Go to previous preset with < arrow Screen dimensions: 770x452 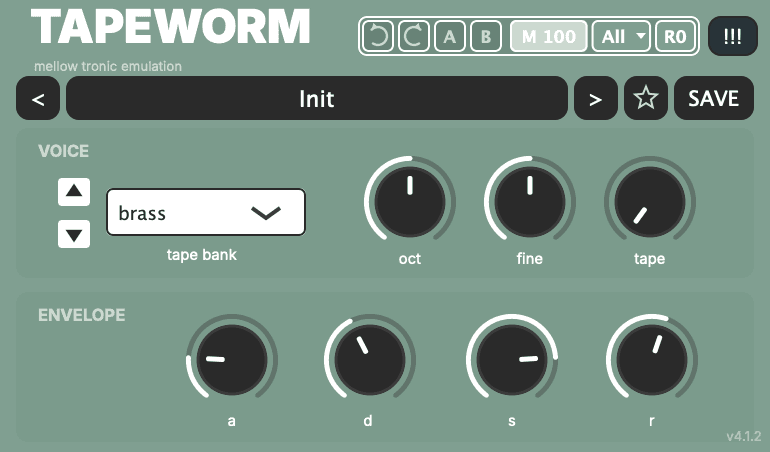(38, 98)
